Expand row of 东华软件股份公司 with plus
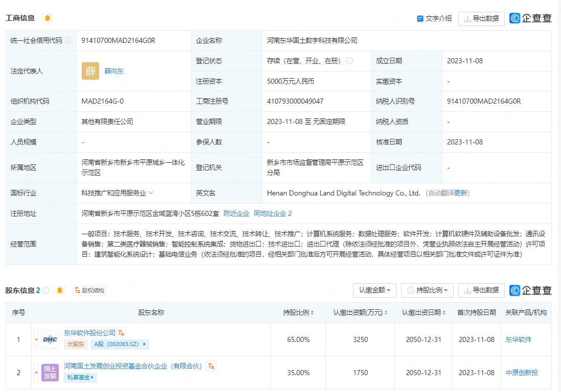561x392 pixels. [36, 339]
